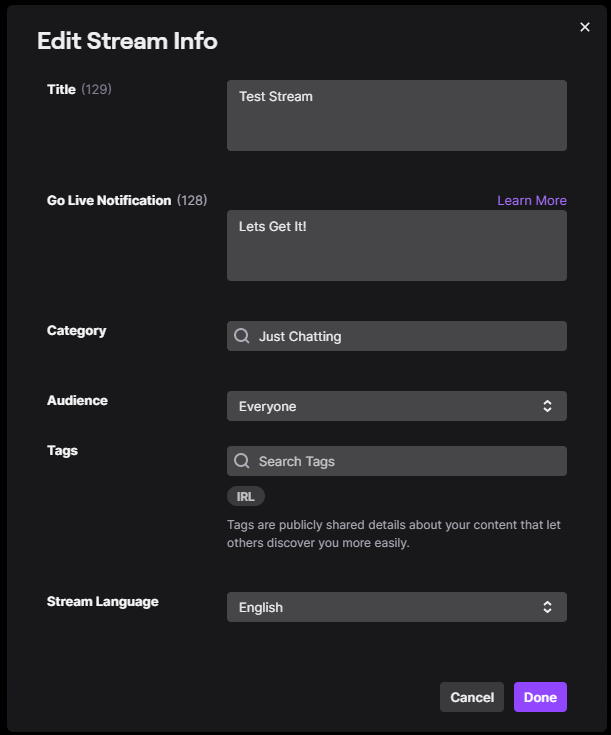Image resolution: width=611 pixels, height=735 pixels.
Task: Click the magnifier icon in the Category field
Action: click(242, 336)
